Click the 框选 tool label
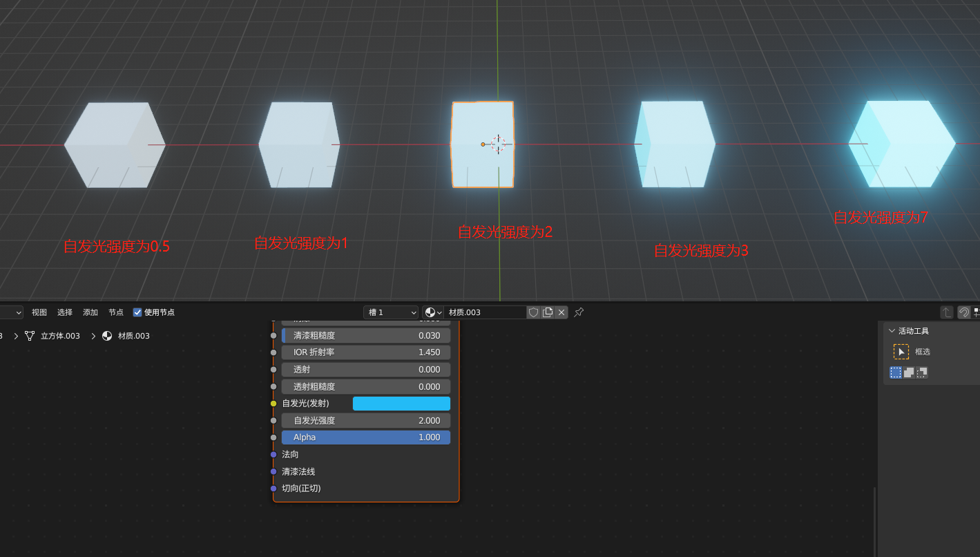Image resolution: width=980 pixels, height=557 pixels. pyautogui.click(x=923, y=352)
